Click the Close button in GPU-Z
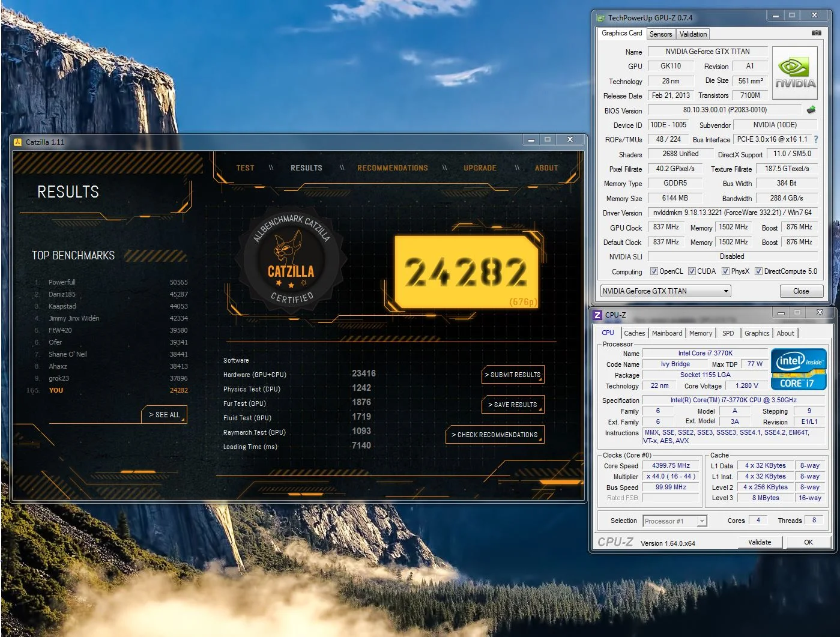Viewport: 840px width, 637px height. pyautogui.click(x=801, y=291)
